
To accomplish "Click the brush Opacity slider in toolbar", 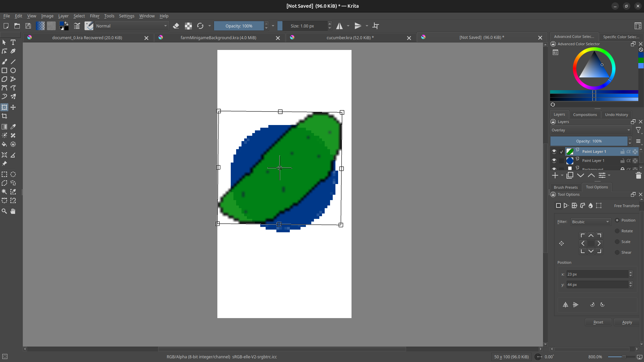I will [x=239, y=26].
